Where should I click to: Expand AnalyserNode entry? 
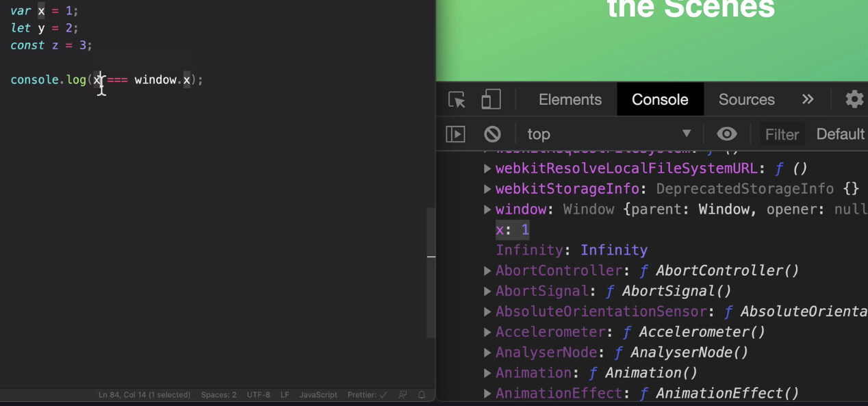pos(487,353)
